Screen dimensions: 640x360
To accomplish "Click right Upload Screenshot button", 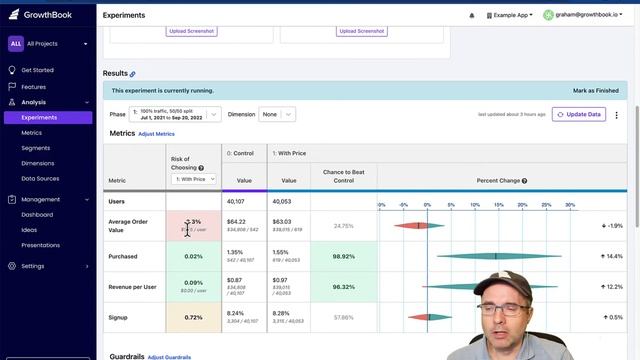I will pos(362,31).
